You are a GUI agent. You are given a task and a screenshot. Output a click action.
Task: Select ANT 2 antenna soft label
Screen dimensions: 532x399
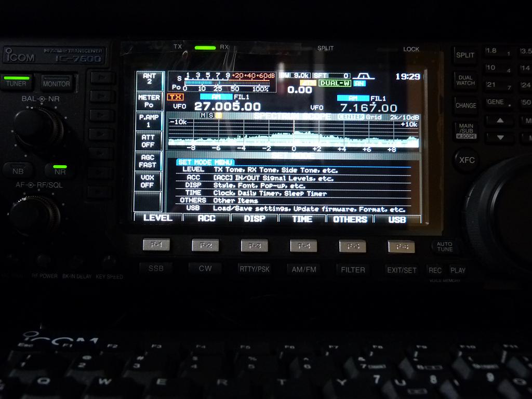150,79
